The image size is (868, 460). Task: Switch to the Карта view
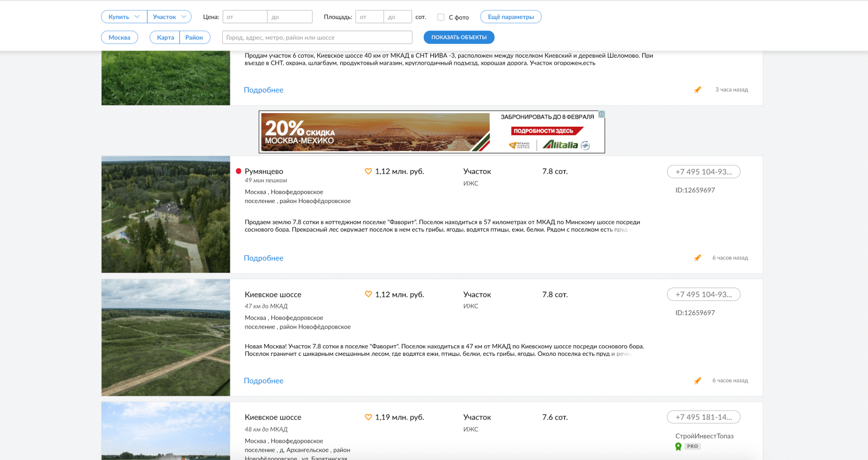165,37
